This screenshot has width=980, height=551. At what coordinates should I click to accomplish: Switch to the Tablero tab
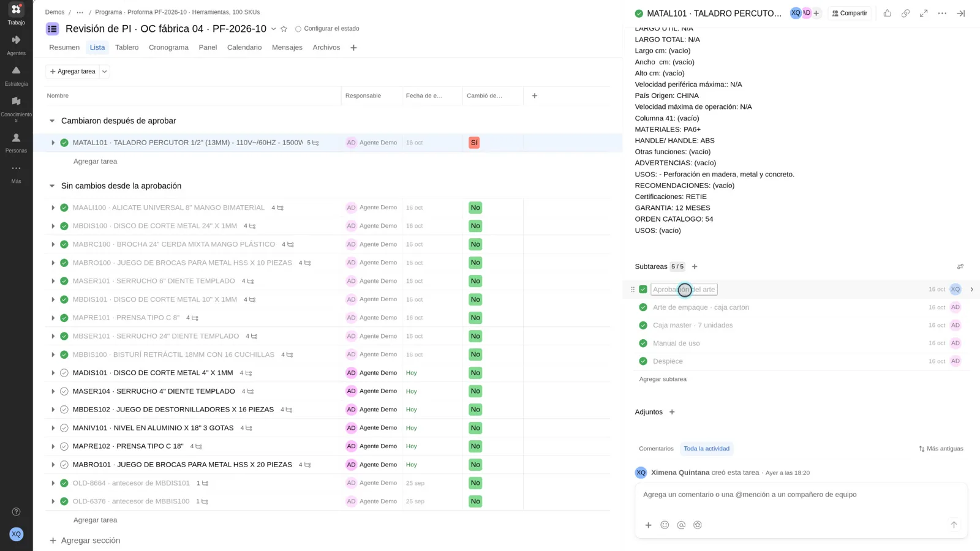pyautogui.click(x=127, y=47)
